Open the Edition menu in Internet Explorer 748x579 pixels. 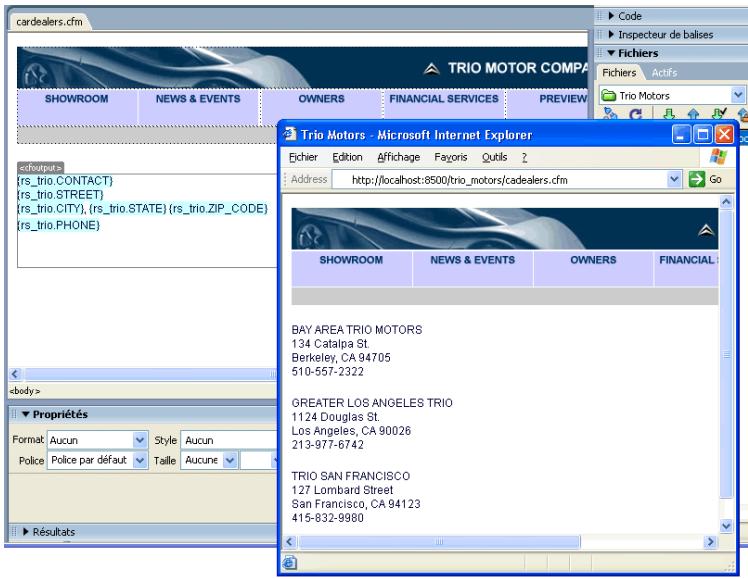(x=347, y=157)
